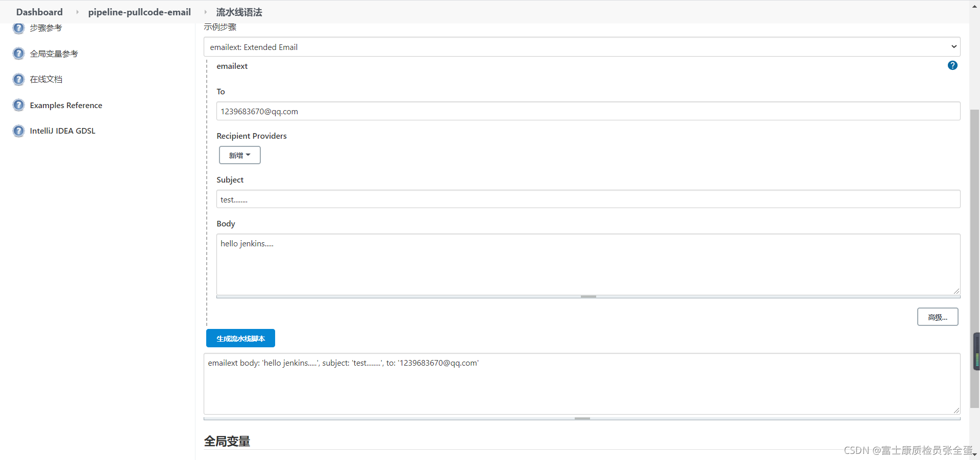Click the help icon beside 在线文档
The image size is (980, 460).
[18, 80]
